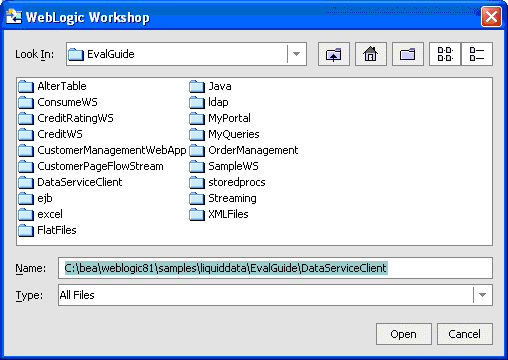The image size is (508, 360).
Task: Click the ejb folder icon
Action: tap(26, 198)
